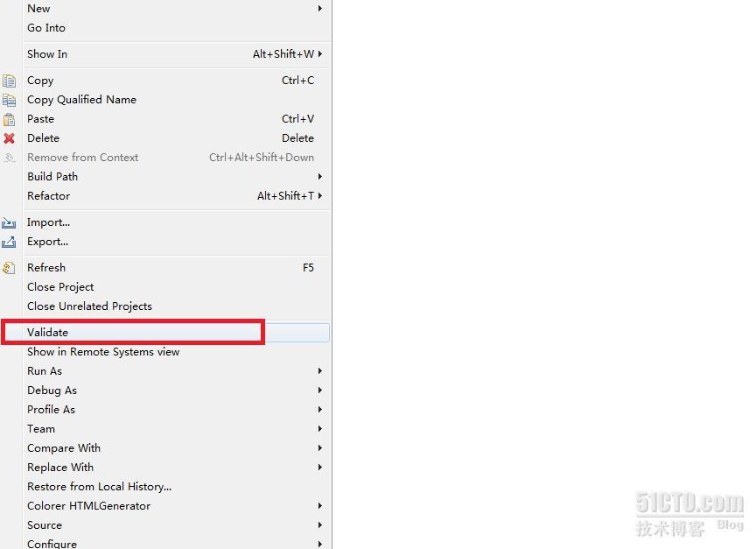Click the Alt+Shift+W shortcut text
Image resolution: width=756 pixels, height=549 pixels.
point(283,53)
